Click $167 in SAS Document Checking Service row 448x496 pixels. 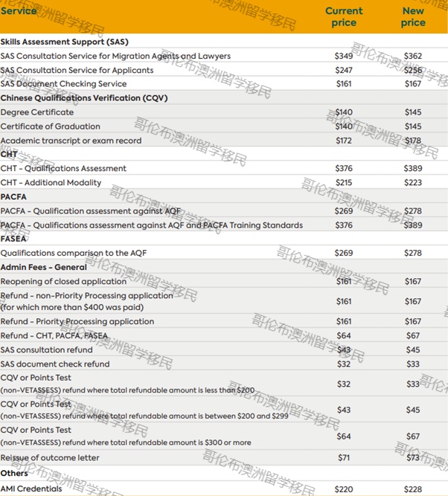(x=413, y=84)
